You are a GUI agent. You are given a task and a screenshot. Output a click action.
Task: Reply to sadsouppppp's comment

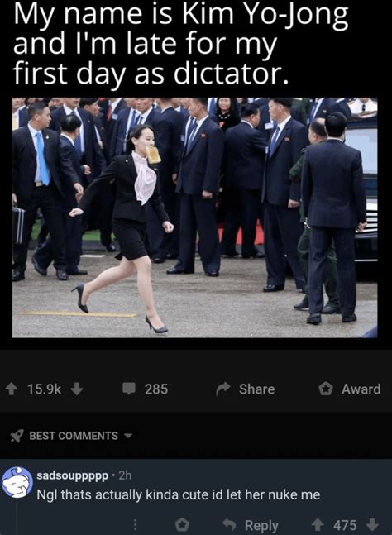(251, 525)
